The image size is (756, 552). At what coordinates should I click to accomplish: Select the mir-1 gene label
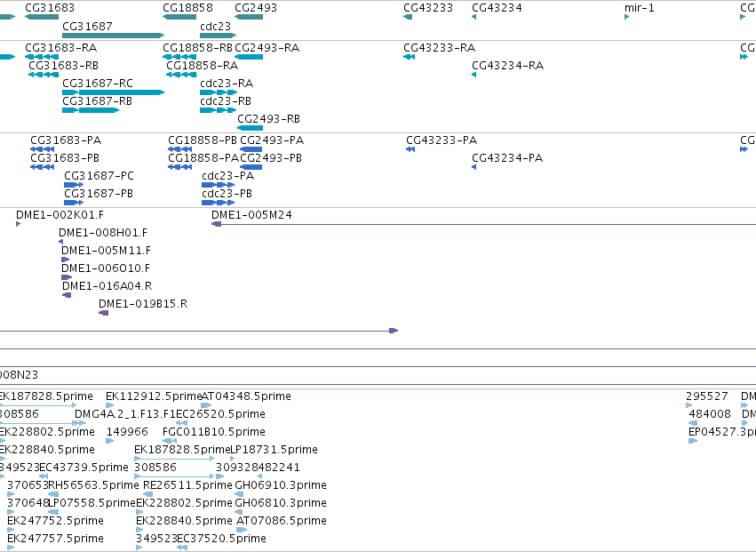[640, 8]
